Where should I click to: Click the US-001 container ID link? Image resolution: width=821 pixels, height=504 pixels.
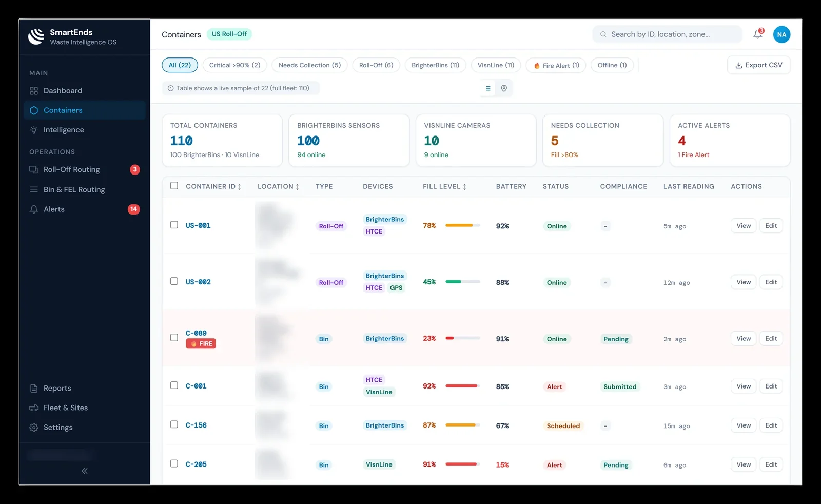[x=198, y=225]
